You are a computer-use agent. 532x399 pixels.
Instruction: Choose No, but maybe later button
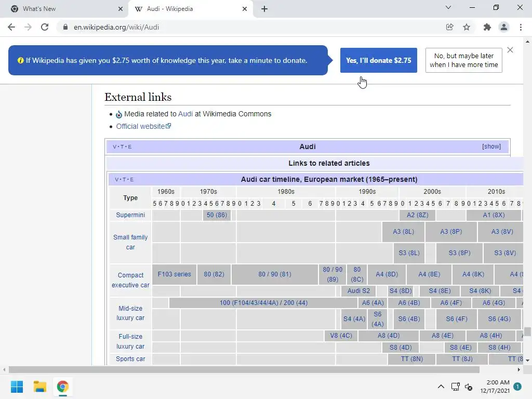(464, 60)
